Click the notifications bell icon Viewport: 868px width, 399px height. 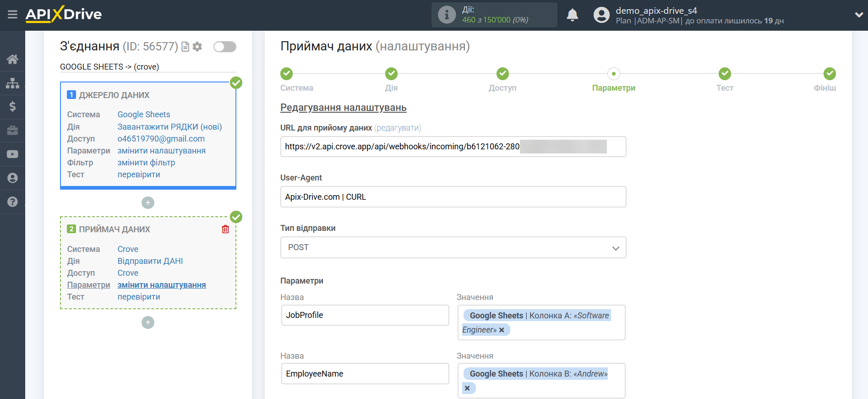click(x=572, y=15)
